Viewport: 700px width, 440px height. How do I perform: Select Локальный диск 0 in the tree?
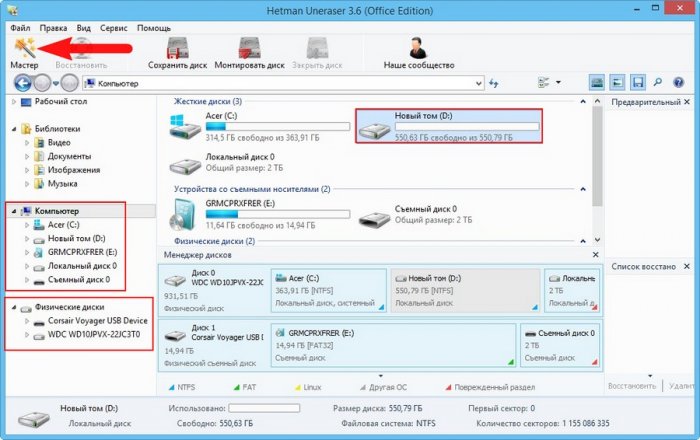tap(82, 266)
